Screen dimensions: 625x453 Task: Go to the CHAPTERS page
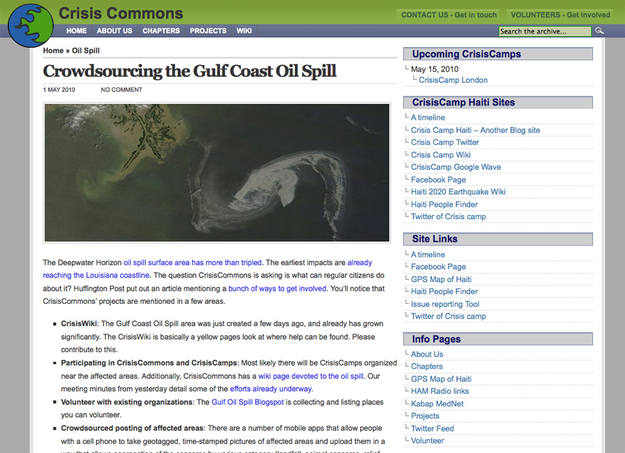(161, 31)
